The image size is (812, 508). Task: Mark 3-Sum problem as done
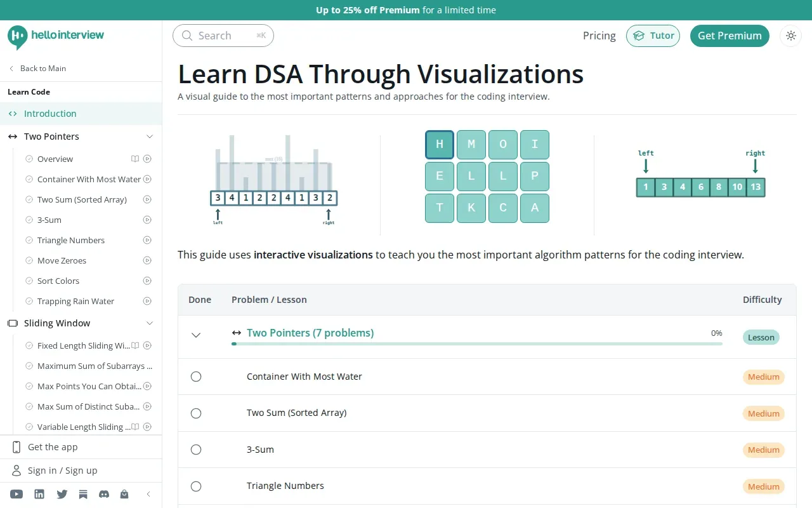coord(196,450)
